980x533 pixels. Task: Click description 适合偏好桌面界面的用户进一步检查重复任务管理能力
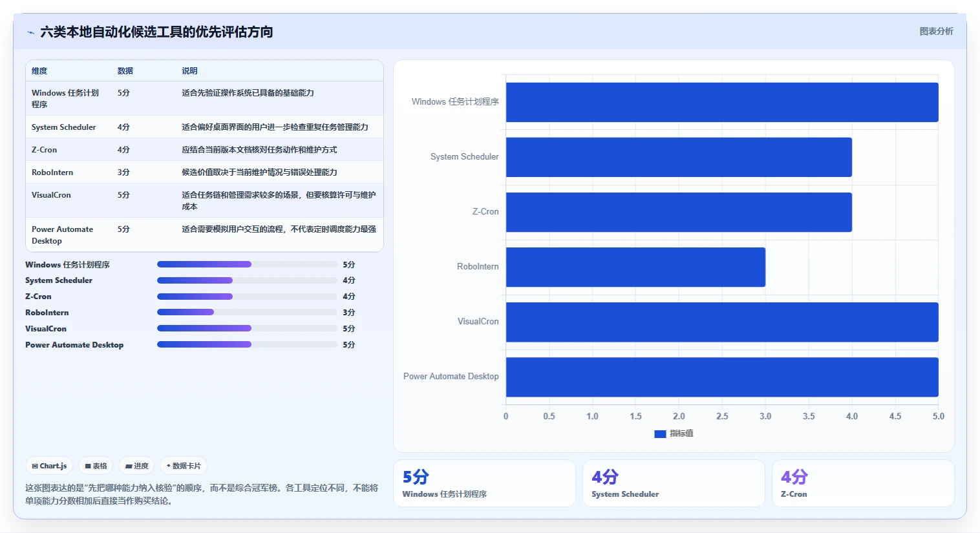click(275, 127)
